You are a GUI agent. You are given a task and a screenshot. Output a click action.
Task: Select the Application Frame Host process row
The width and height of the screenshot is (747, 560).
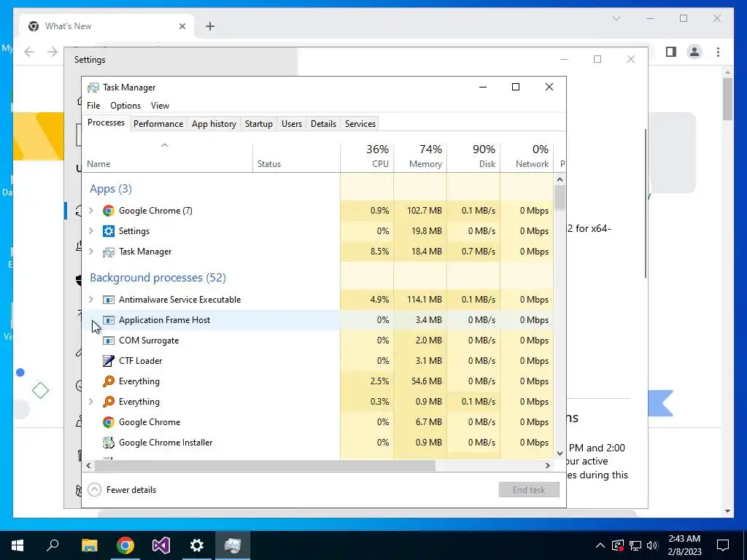coord(318,320)
